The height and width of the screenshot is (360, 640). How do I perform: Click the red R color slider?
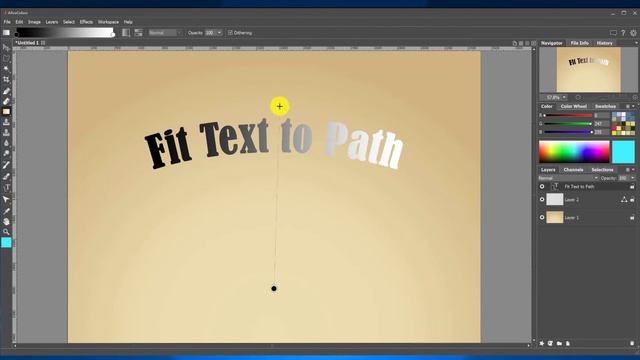click(x=568, y=116)
